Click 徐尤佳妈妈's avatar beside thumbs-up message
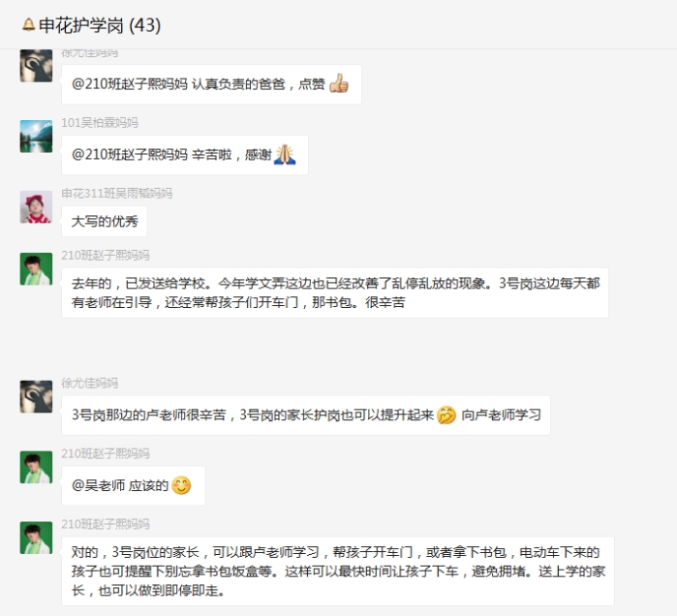The width and height of the screenshot is (677, 616). pyautogui.click(x=36, y=66)
